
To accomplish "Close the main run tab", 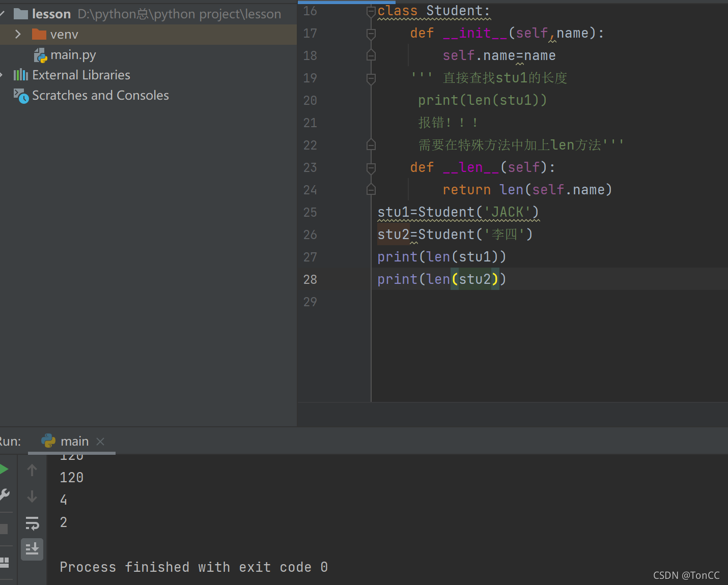I will pos(100,442).
